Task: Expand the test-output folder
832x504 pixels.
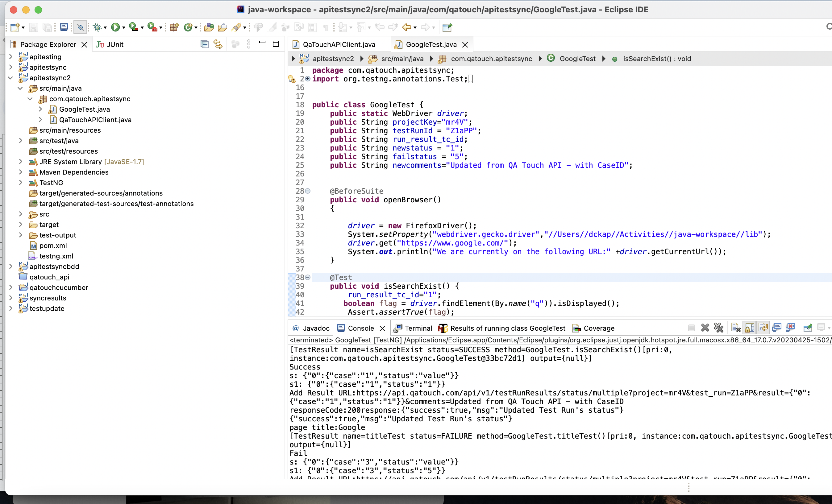Action: tap(21, 235)
